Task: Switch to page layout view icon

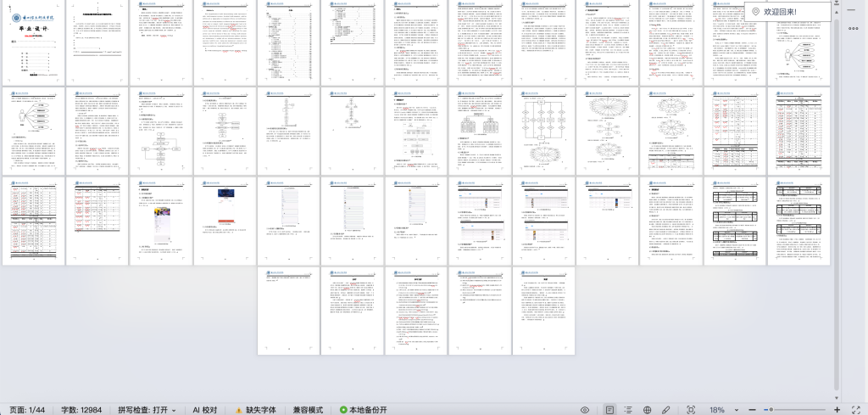Action: point(609,410)
